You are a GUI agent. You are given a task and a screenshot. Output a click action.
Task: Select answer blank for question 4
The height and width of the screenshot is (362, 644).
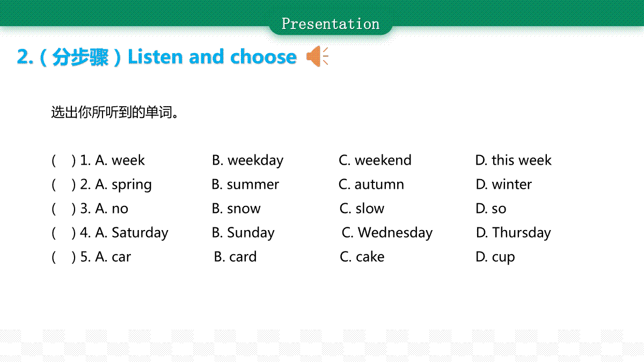[x=63, y=233]
